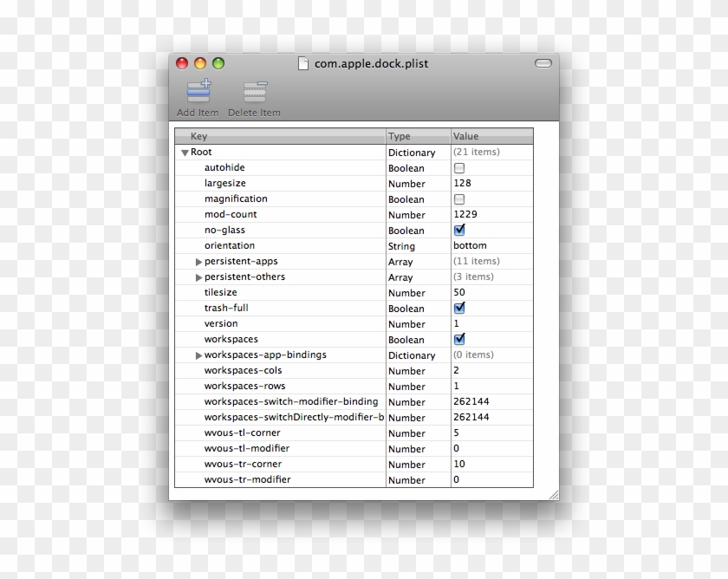Edit the largesize value of 128
Screen dimensions: 728x579
click(465, 183)
